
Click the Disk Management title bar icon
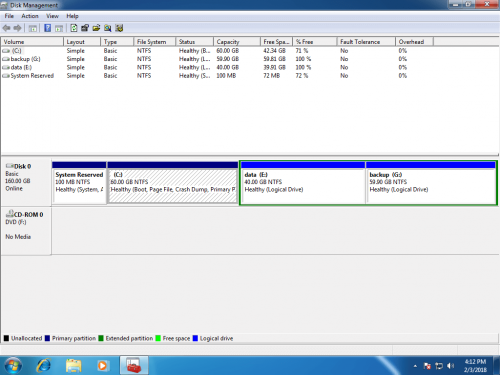tap(4, 5)
